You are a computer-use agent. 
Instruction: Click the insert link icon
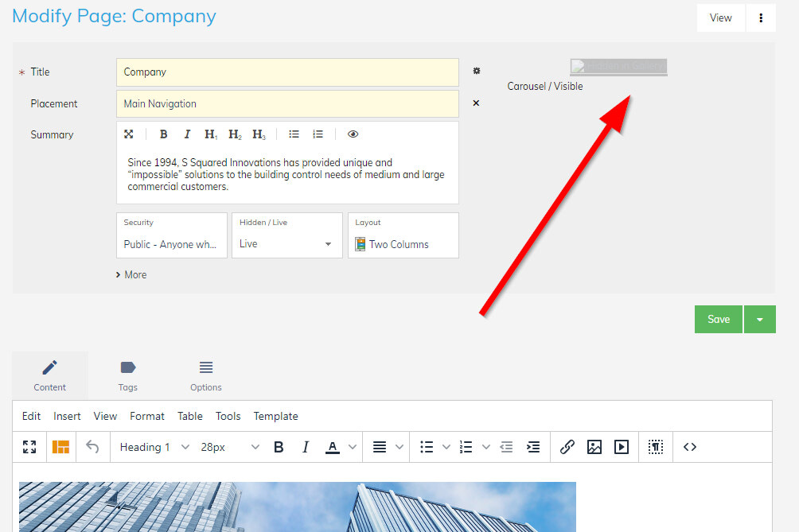(x=567, y=447)
